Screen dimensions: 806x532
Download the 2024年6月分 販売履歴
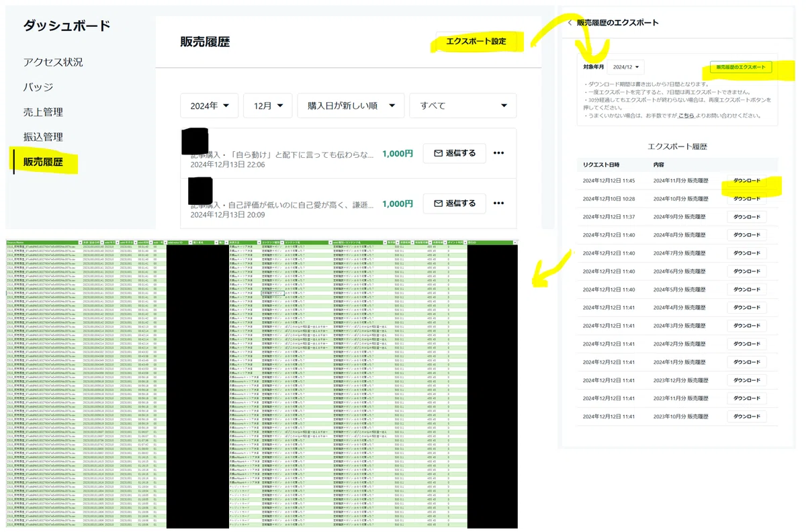point(747,271)
